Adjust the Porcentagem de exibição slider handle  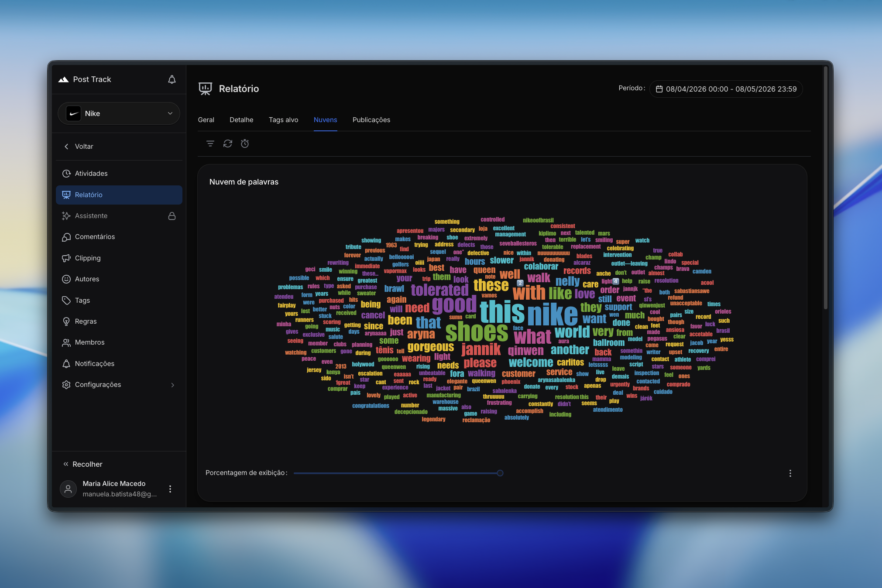click(500, 473)
